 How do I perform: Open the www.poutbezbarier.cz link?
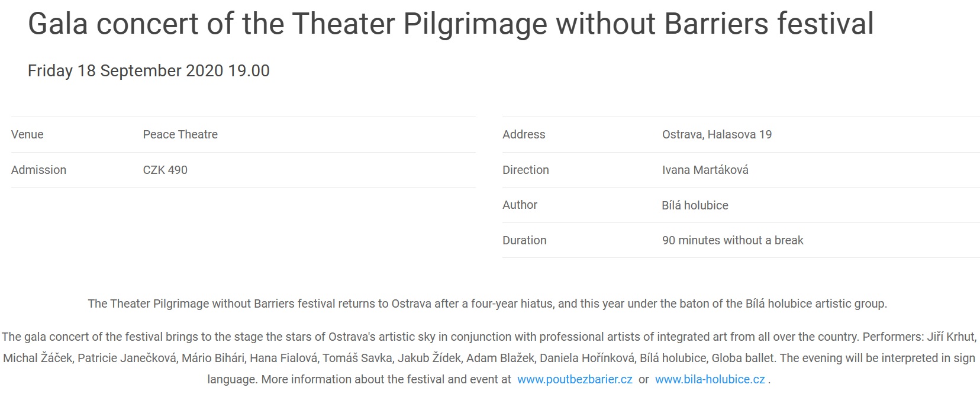tap(574, 379)
